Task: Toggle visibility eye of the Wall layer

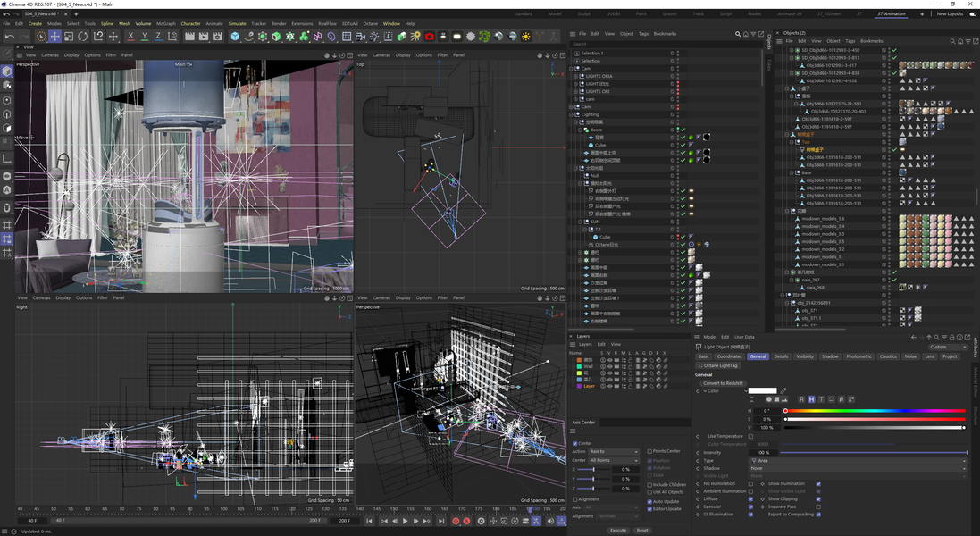Action: pos(609,366)
